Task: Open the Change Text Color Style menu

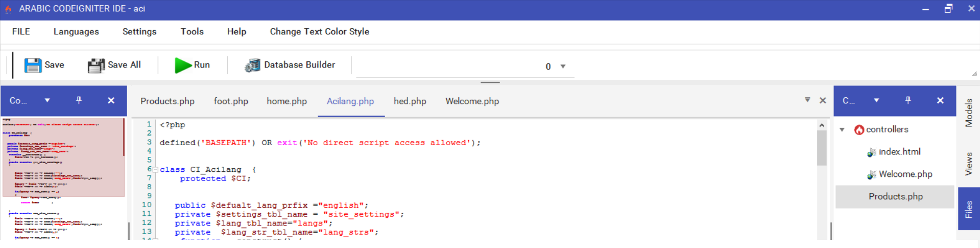Action: [319, 32]
